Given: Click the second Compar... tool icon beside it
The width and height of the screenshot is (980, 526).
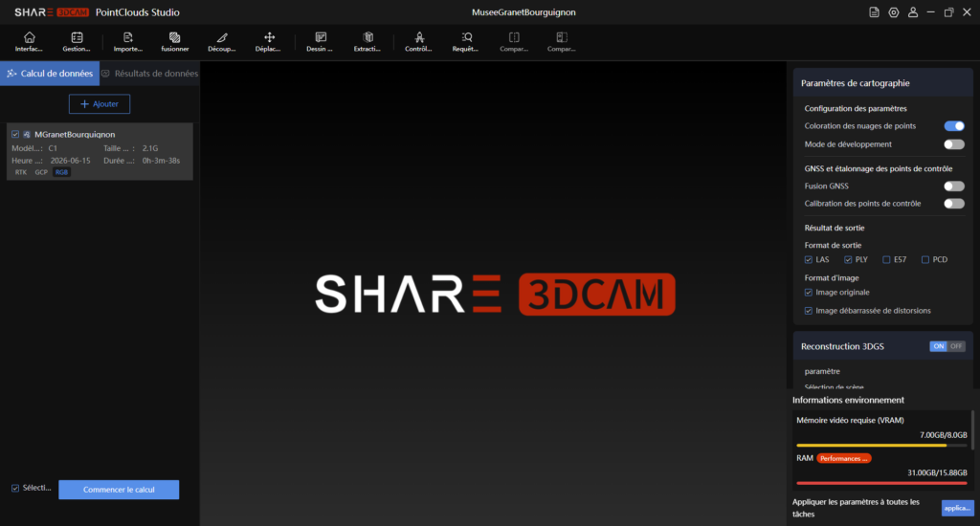Looking at the screenshot, I should click(561, 42).
